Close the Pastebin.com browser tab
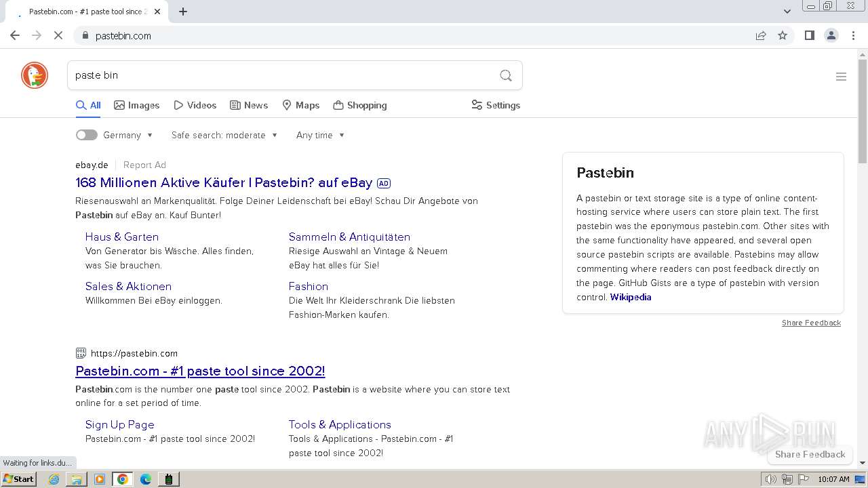868x488 pixels. 157,12
